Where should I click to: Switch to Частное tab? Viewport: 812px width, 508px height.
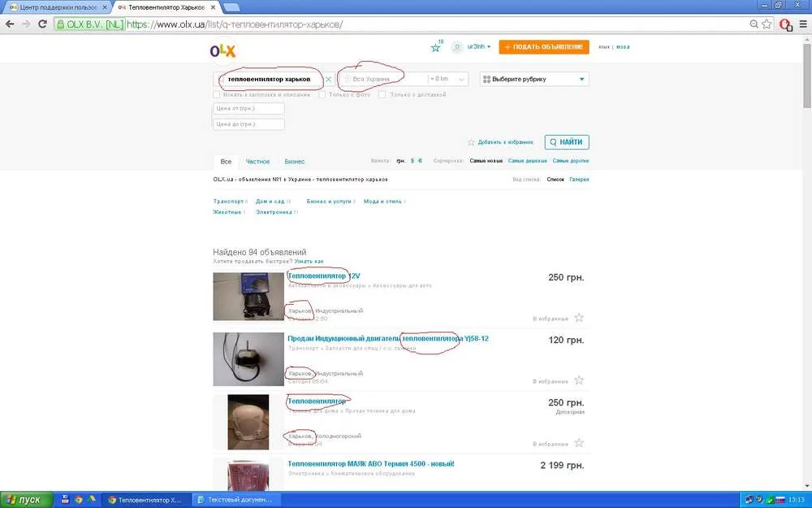coord(258,162)
